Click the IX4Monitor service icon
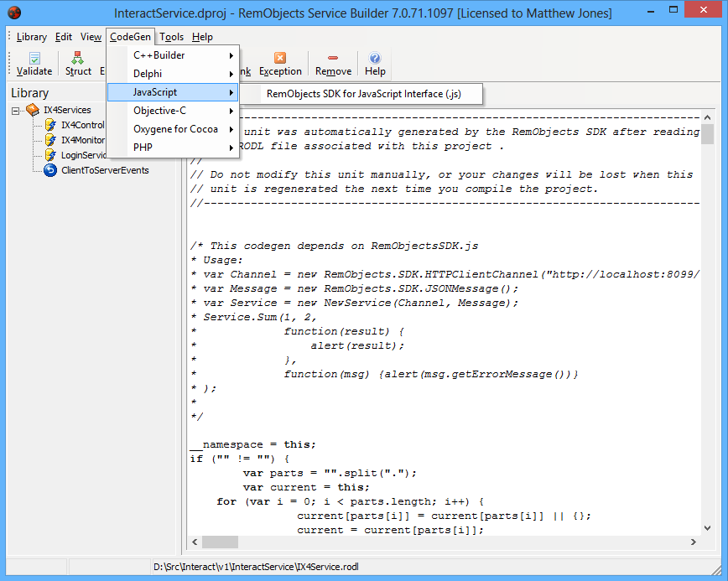This screenshot has height=581, width=728. (x=50, y=140)
